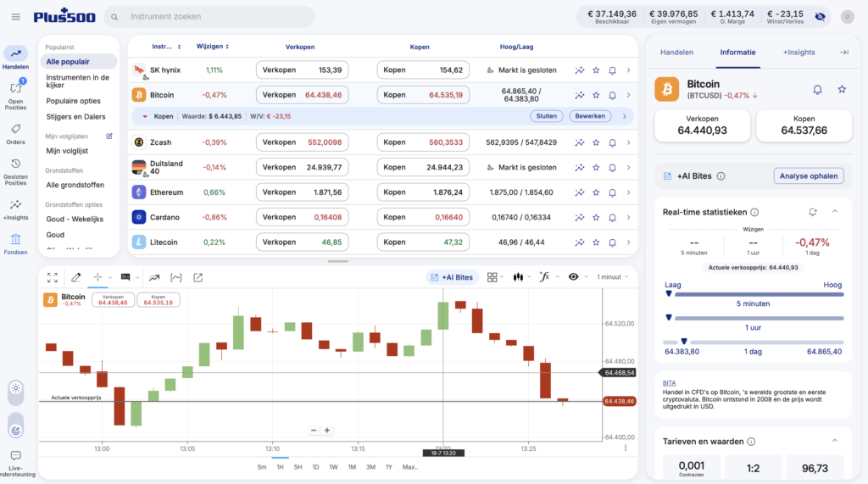Viewport: 868px width, 484px height.
Task: Sort by Wijzigen column
Action: click(213, 47)
